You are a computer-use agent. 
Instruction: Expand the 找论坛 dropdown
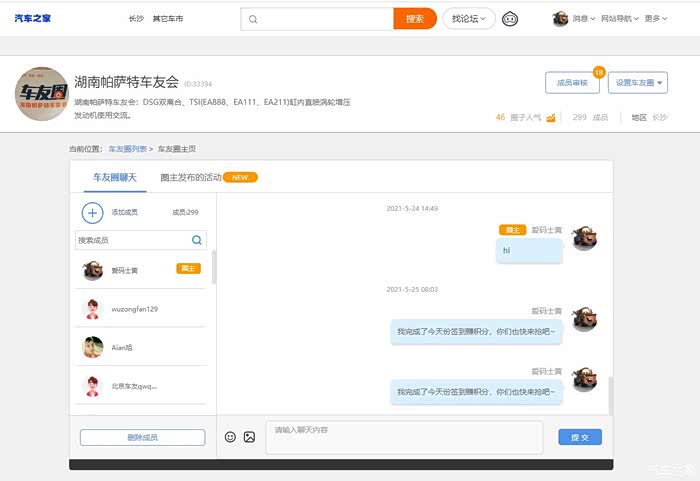pyautogui.click(x=469, y=19)
